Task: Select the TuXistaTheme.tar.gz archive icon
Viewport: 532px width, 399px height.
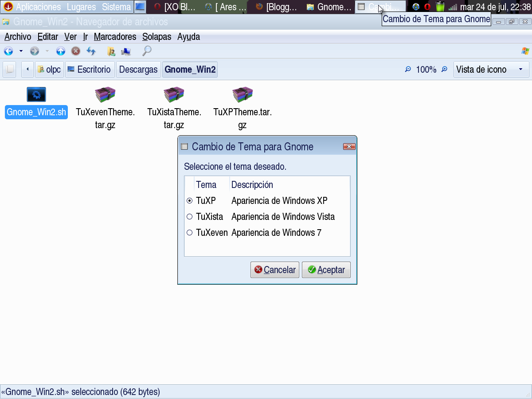Action: 174,94
